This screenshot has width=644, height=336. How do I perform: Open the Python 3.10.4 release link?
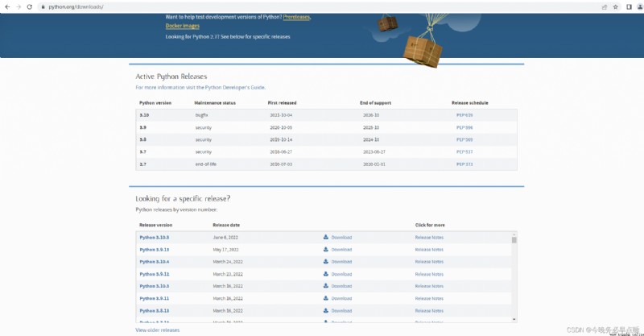pyautogui.click(x=154, y=262)
